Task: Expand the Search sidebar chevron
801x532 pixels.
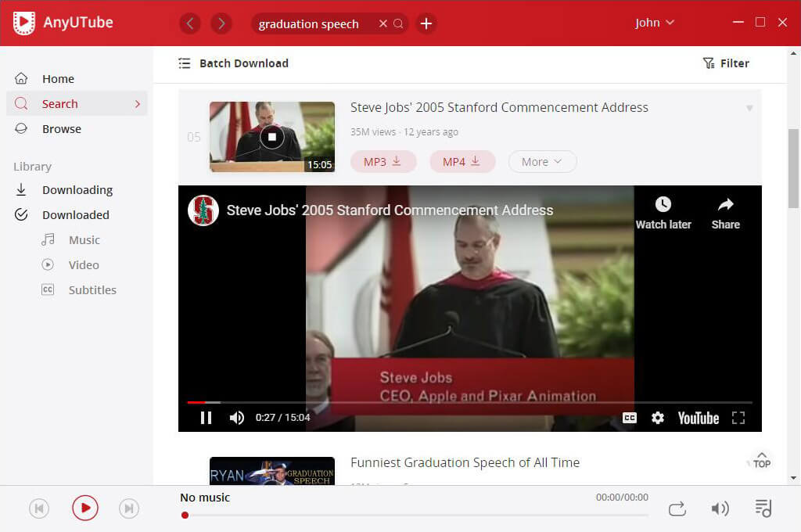Action: click(x=138, y=104)
